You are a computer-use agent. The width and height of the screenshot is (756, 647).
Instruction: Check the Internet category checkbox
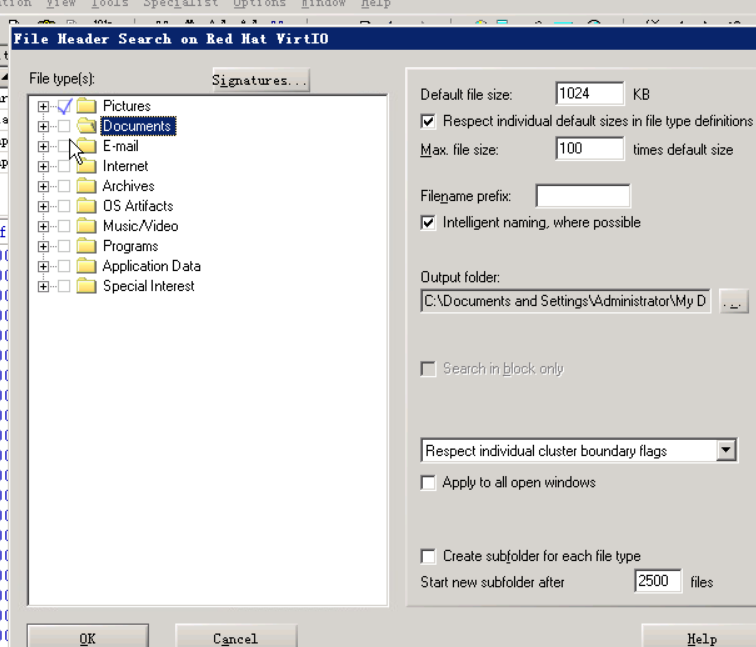click(64, 166)
